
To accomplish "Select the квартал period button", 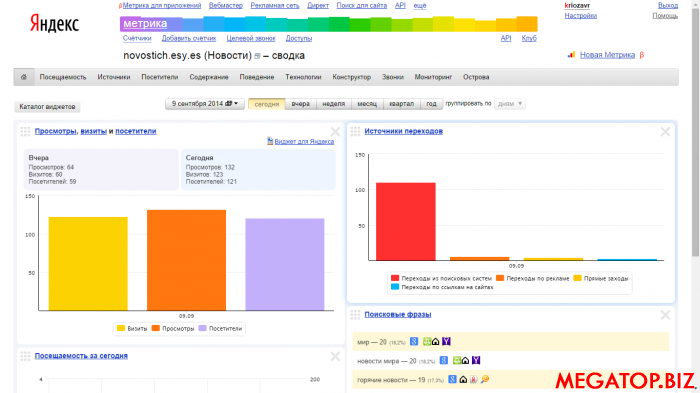I will click(401, 104).
